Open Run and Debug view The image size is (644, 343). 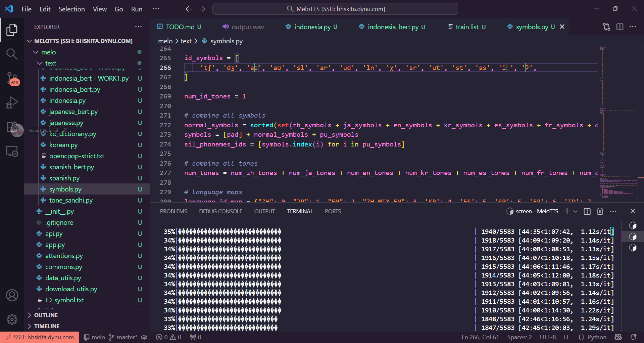pyautogui.click(x=12, y=102)
